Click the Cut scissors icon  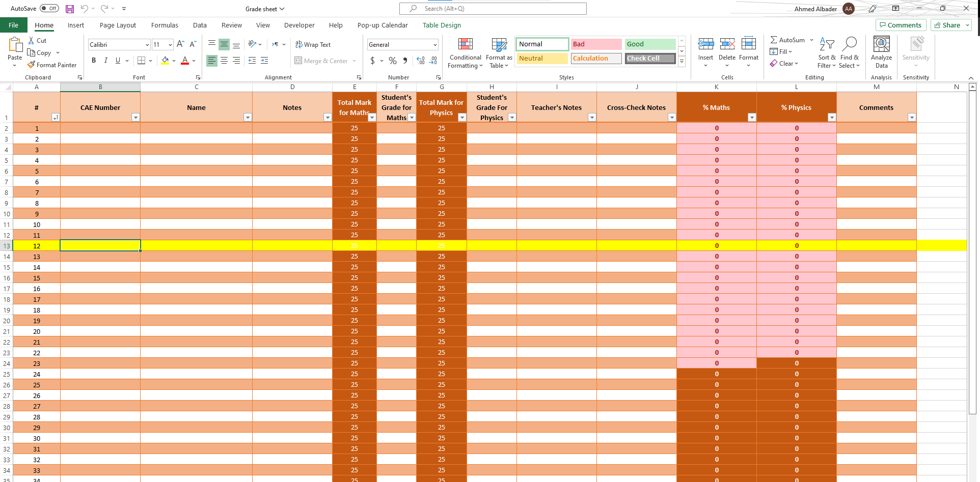32,41
